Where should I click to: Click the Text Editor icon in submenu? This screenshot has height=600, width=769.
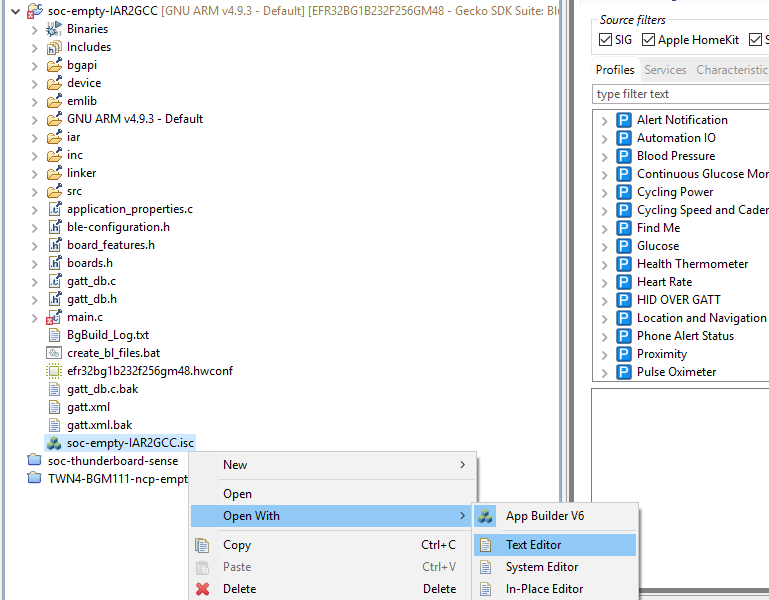[x=486, y=545]
